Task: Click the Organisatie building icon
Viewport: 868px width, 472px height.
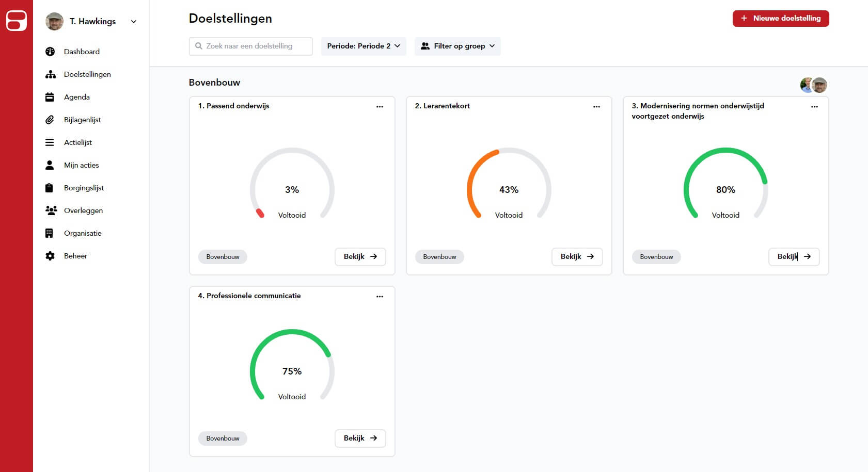Action: coord(50,233)
